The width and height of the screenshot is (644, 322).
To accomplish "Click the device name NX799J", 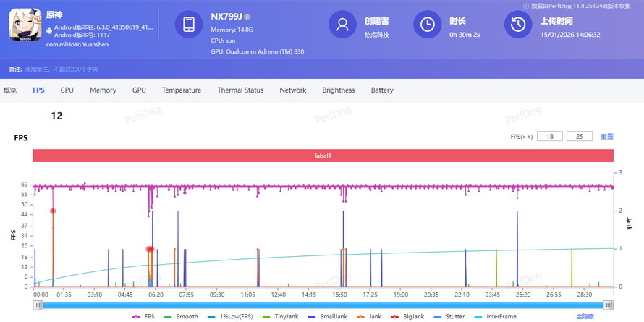I will click(x=226, y=17).
